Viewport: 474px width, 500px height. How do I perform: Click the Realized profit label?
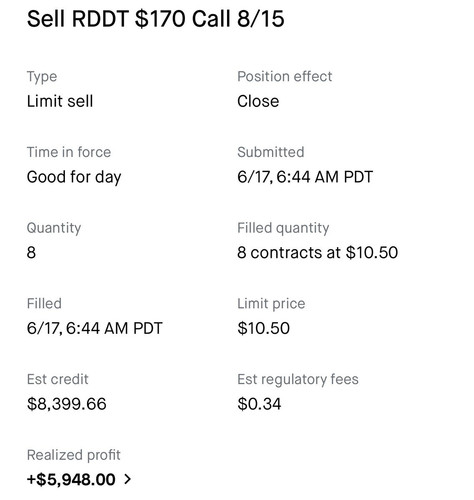(74, 455)
